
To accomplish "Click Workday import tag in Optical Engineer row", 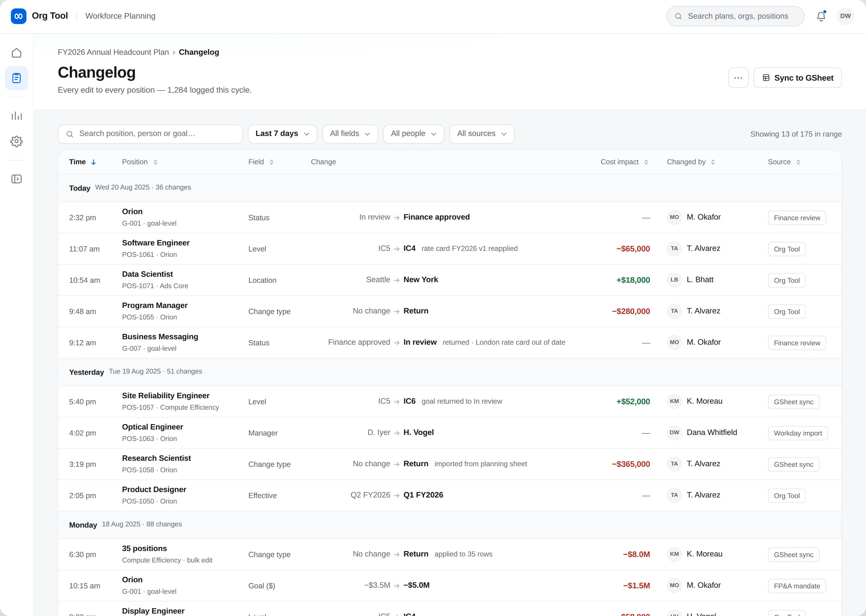I will tap(798, 433).
